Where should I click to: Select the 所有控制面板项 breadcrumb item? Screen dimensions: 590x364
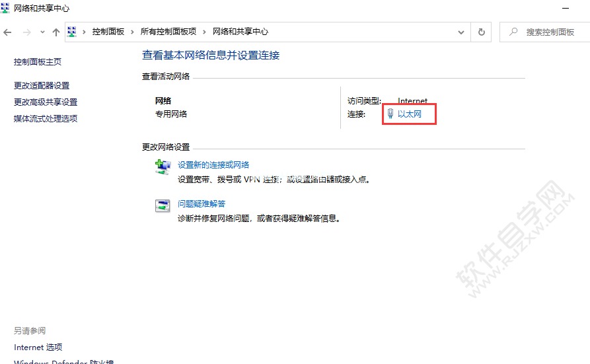[x=168, y=32]
